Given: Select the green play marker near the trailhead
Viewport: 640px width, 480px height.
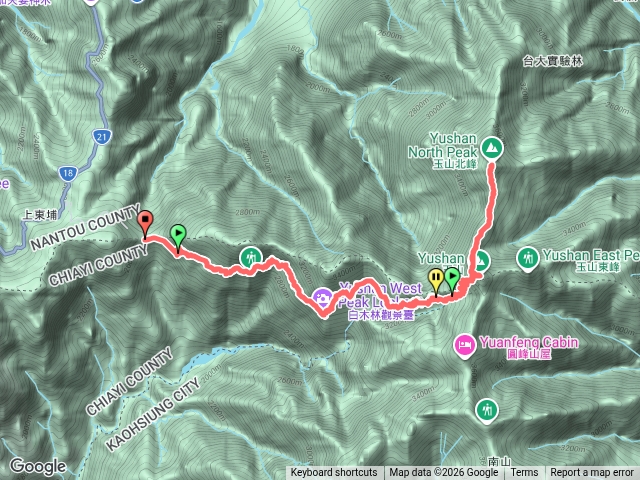Looking at the screenshot, I should 178,236.
